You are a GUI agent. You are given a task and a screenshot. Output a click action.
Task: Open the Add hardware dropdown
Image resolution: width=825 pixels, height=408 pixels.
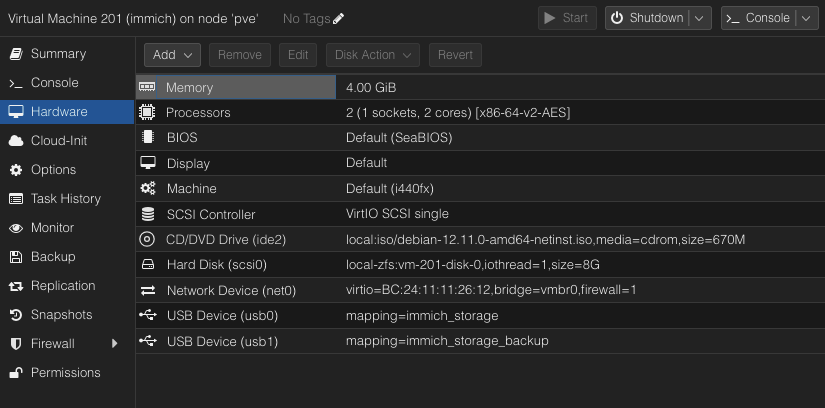[x=173, y=55]
